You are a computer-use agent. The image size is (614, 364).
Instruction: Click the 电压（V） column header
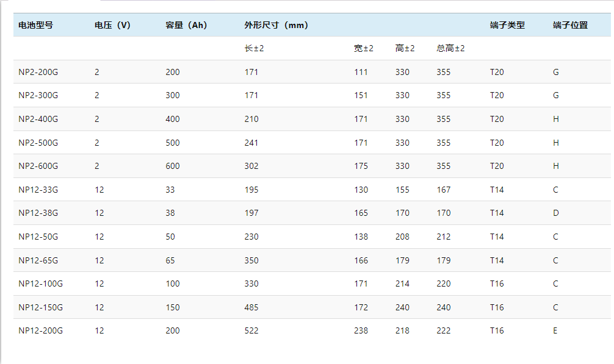click(x=113, y=25)
